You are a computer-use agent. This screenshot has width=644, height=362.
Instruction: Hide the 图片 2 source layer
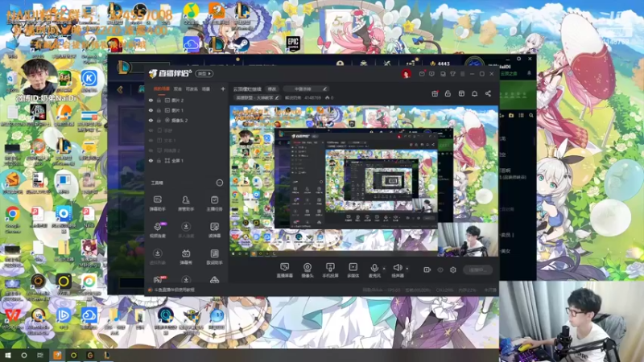(151, 100)
